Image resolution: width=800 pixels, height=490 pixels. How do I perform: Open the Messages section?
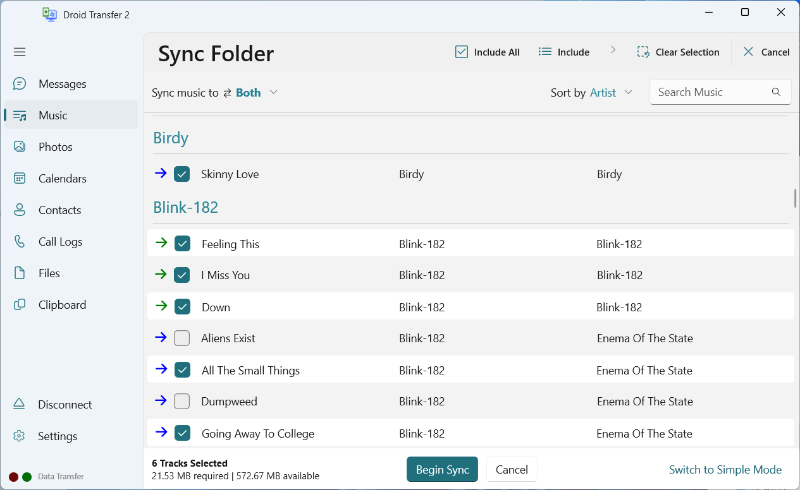(71, 84)
